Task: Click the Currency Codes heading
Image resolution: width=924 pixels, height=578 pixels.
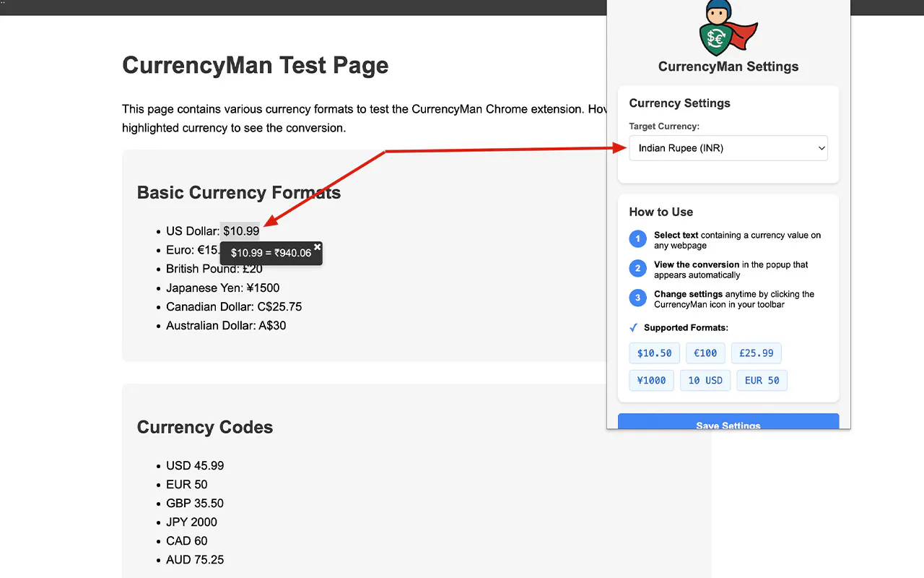Action: tap(205, 427)
